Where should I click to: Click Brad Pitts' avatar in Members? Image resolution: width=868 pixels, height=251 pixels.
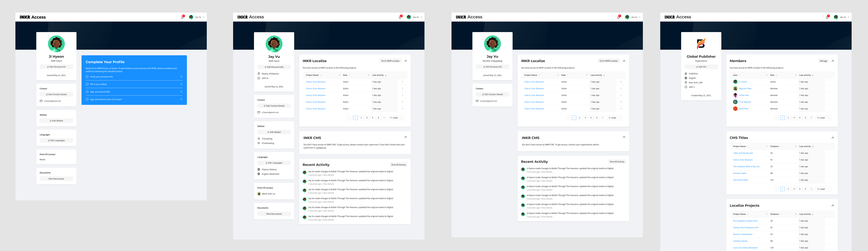(x=735, y=108)
